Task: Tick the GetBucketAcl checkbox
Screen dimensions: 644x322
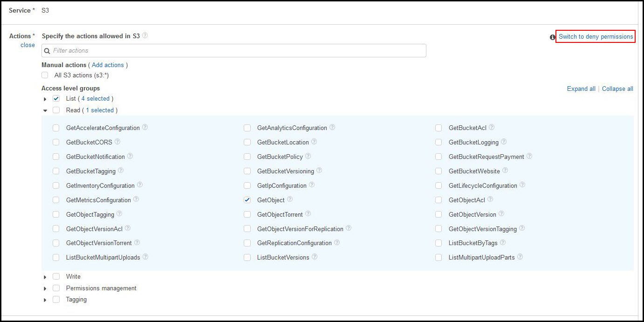Action: (438, 128)
